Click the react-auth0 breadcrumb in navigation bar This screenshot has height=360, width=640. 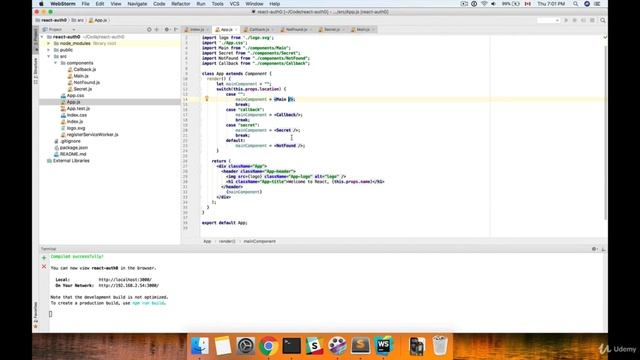tap(51, 20)
